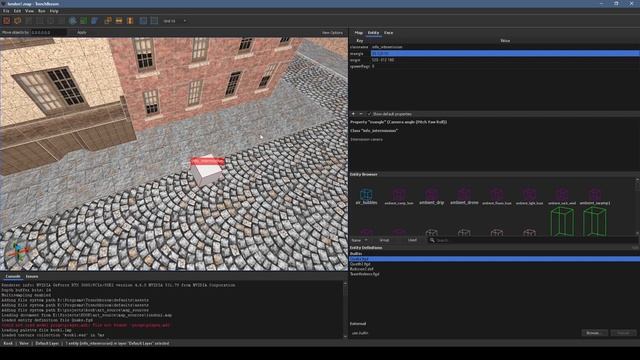The height and width of the screenshot is (360, 640).
Task: Open the Run menu
Action: [42, 11]
